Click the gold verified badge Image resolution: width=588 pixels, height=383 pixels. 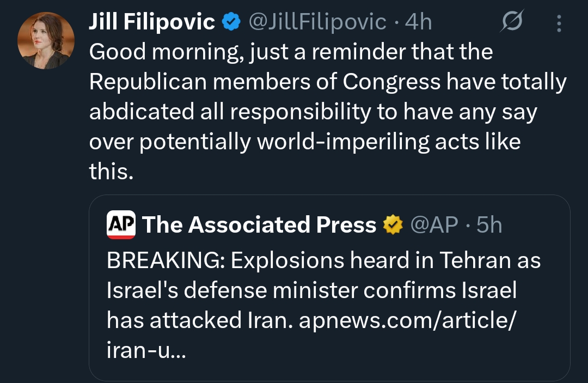393,225
